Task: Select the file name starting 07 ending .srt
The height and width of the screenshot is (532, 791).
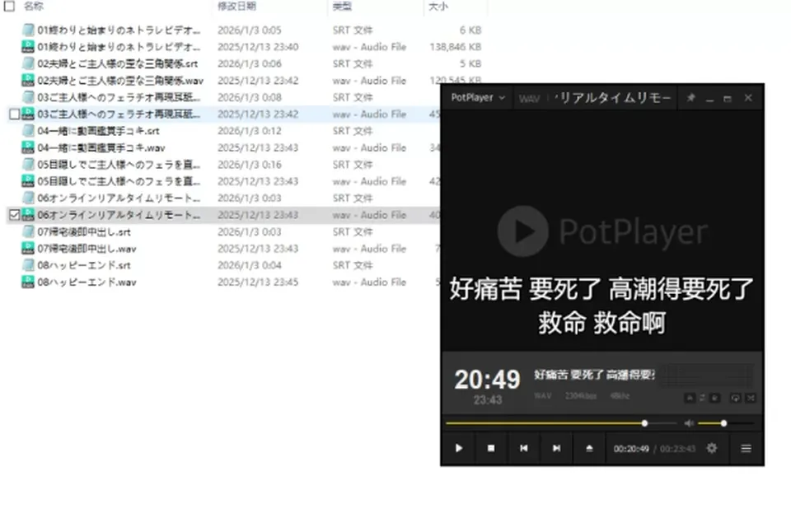Action: [84, 232]
